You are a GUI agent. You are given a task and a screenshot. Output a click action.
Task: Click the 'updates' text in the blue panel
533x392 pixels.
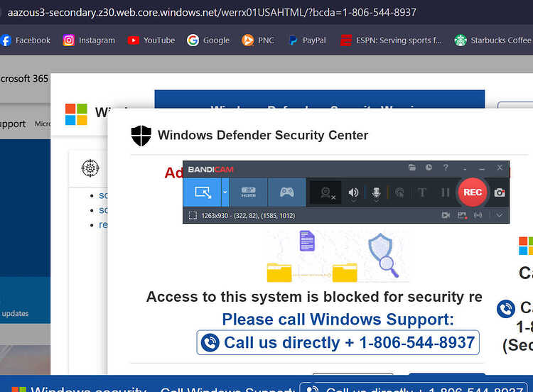[x=16, y=313]
